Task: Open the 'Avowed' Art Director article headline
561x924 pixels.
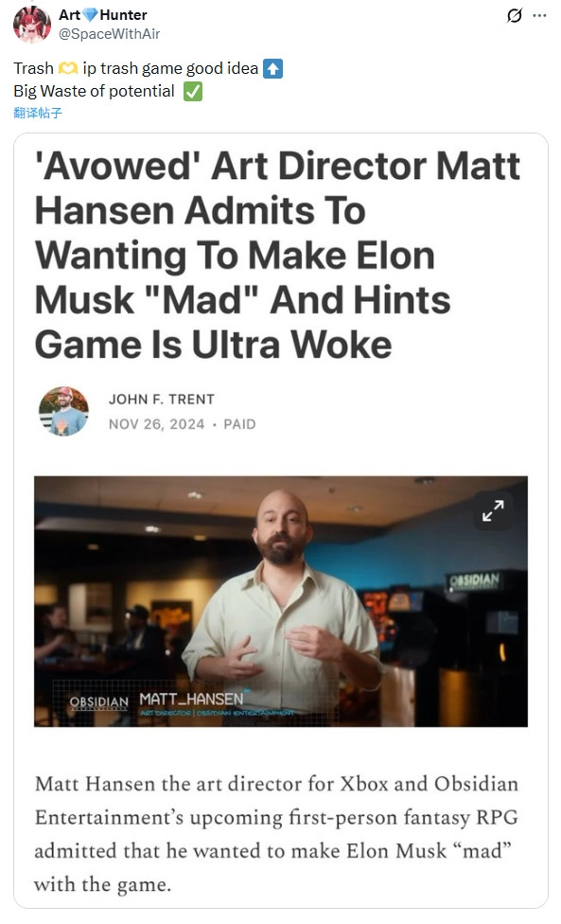Action: pyautogui.click(x=277, y=255)
